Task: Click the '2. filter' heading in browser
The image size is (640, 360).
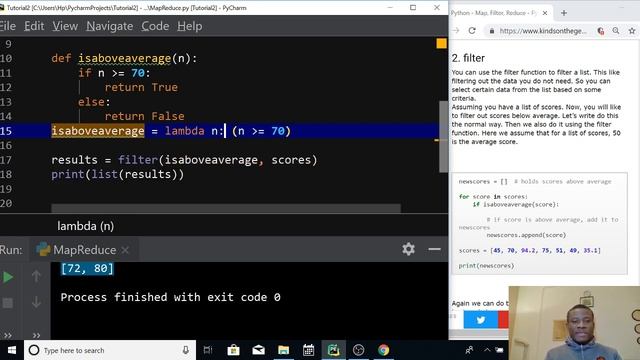Action: tap(468, 58)
